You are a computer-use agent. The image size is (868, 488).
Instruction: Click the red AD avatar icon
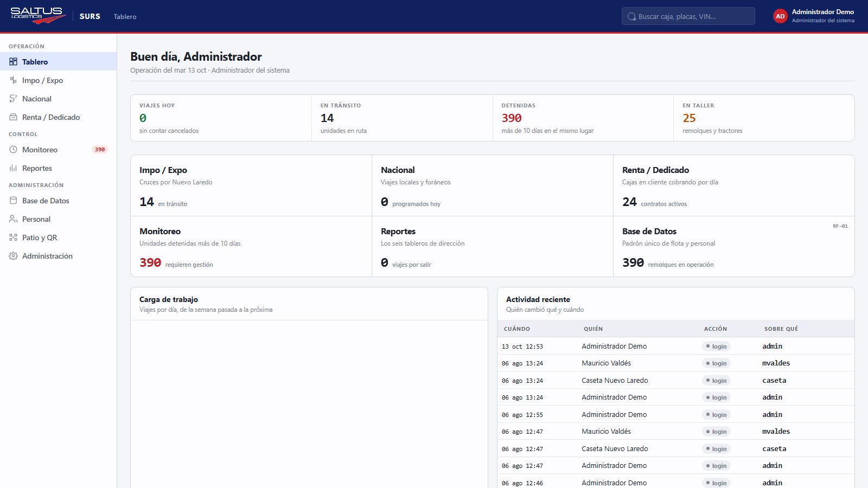[x=780, y=16]
